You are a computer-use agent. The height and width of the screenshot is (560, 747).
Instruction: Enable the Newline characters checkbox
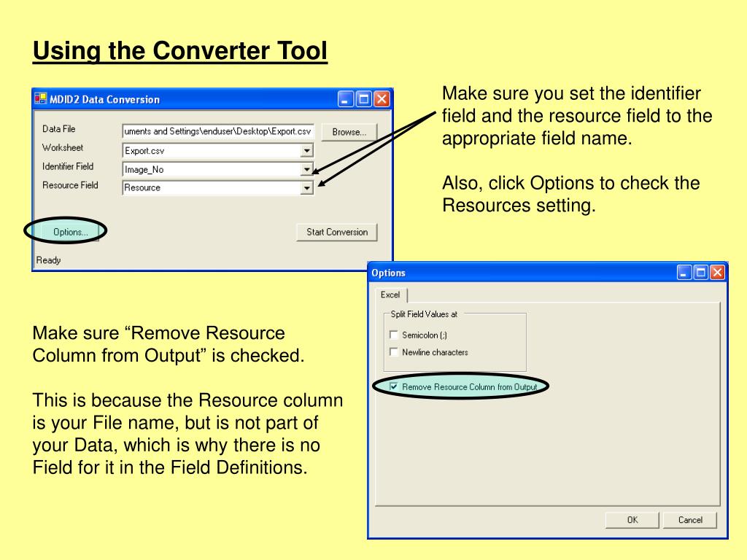pos(393,352)
